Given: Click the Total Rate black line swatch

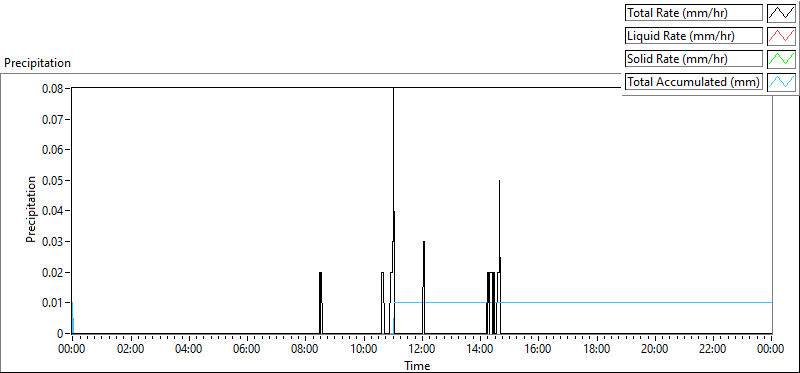Looking at the screenshot, I should [781, 13].
